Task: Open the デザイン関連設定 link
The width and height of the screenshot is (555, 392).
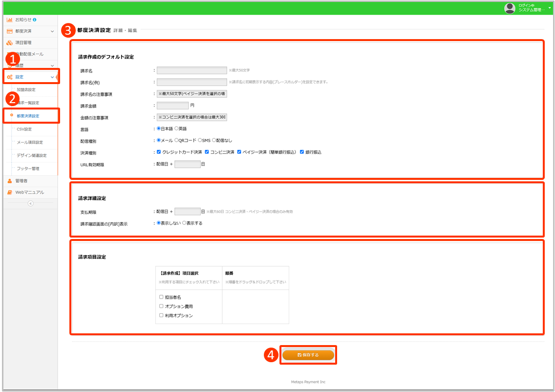Action: pyautogui.click(x=31, y=155)
